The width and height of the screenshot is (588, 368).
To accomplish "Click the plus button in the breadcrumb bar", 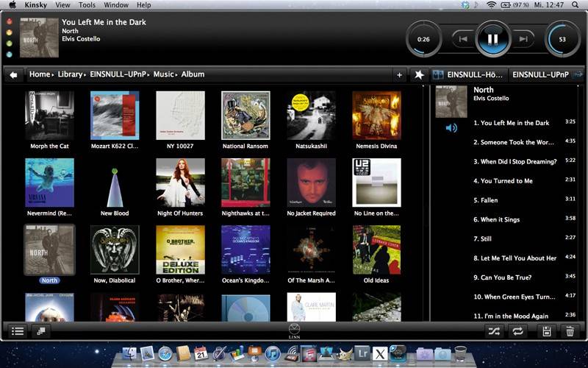I will 399,75.
